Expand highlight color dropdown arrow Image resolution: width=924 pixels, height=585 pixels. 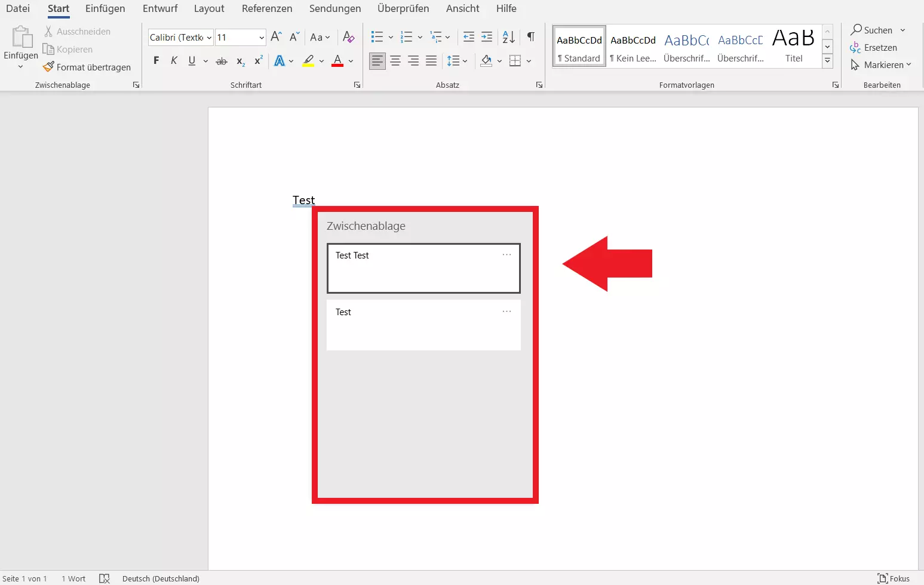[x=321, y=61]
